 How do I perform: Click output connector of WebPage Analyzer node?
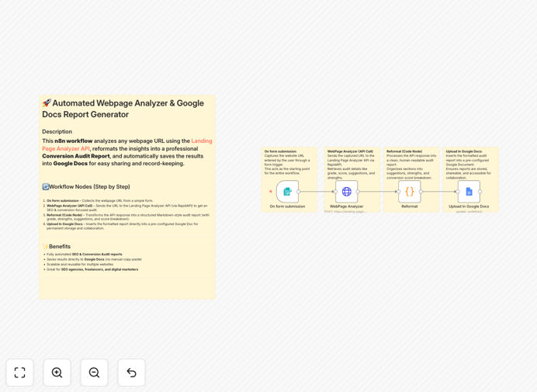tap(358, 192)
